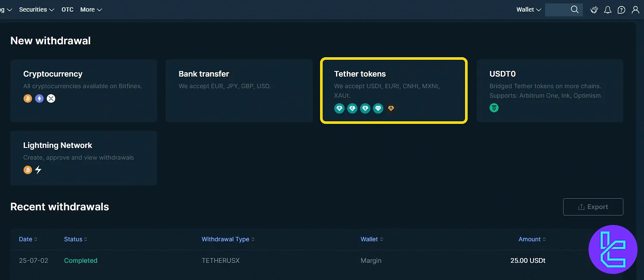Click the Export button
The image size is (644, 280).
coord(593,207)
